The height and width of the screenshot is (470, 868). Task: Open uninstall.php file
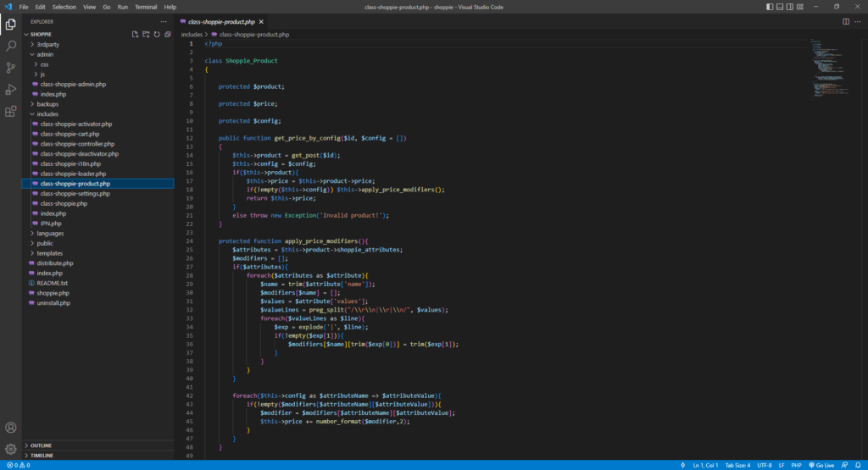tap(53, 303)
